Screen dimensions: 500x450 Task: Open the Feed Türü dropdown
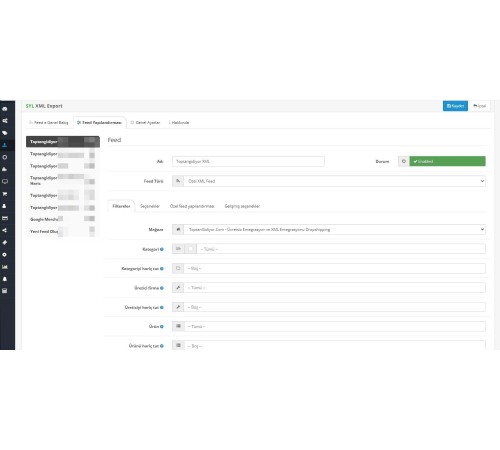(x=334, y=181)
